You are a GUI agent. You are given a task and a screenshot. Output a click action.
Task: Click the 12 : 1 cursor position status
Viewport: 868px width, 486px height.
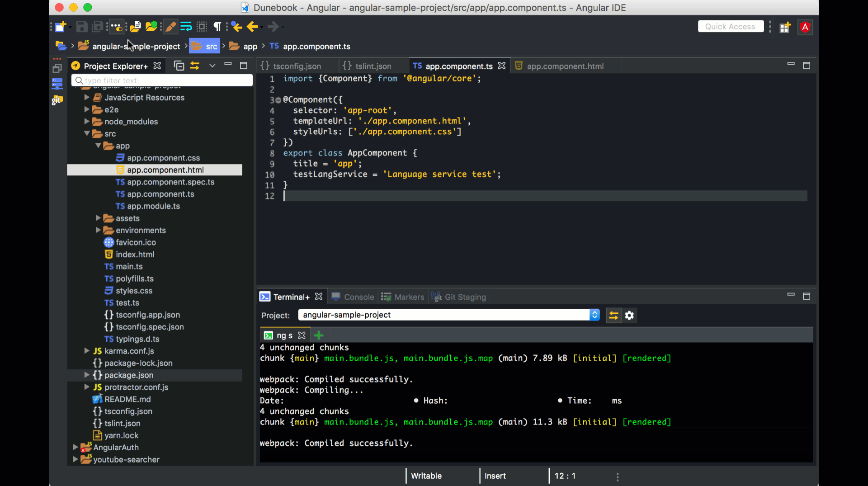(x=565, y=476)
